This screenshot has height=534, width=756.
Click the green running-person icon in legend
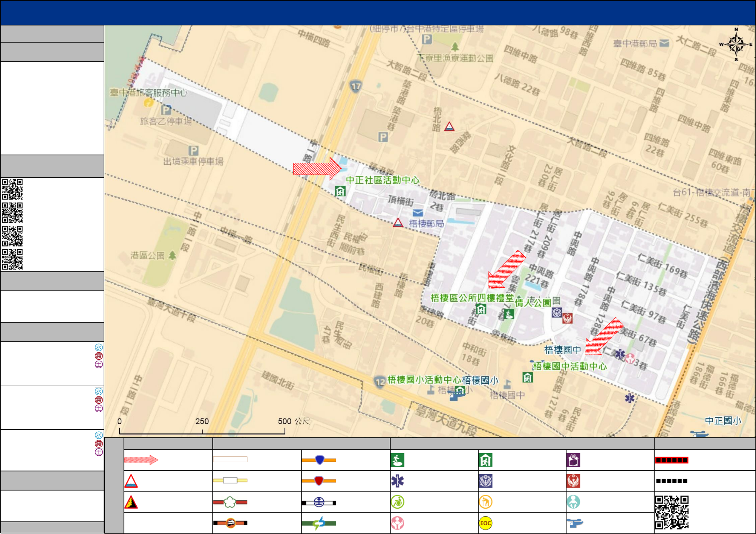397,460
